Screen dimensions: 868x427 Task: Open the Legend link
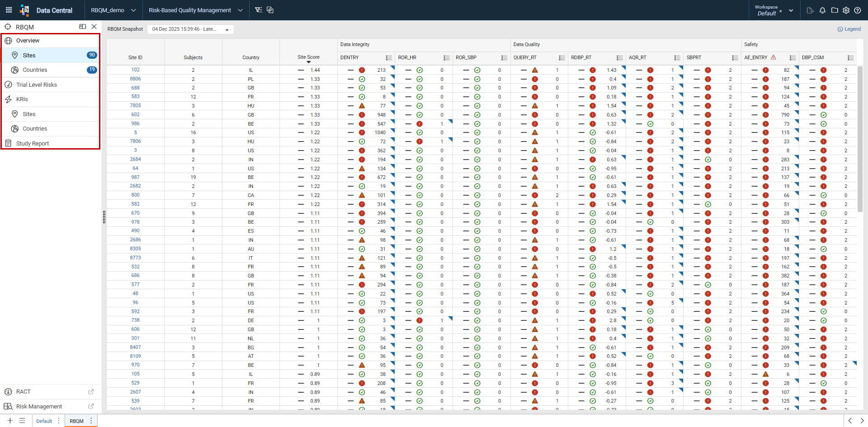(x=849, y=29)
